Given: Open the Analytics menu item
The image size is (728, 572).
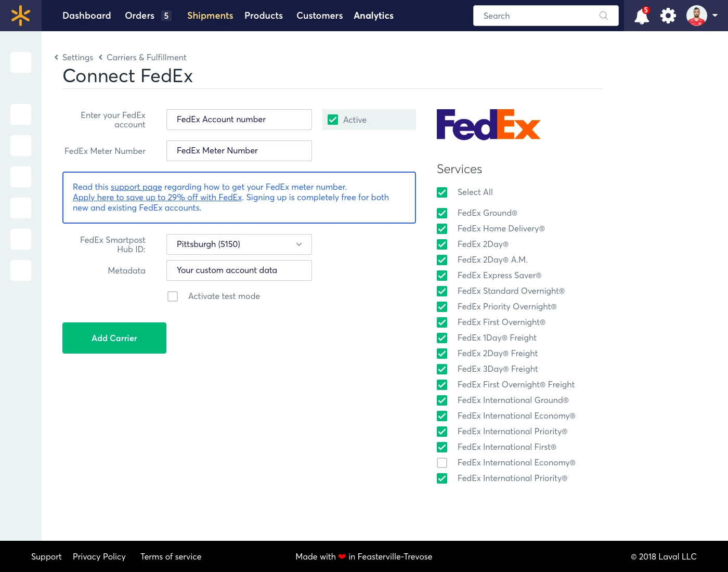Looking at the screenshot, I should (x=373, y=16).
